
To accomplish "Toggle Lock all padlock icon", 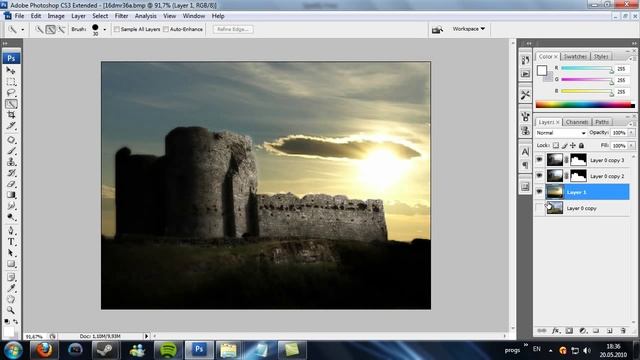I will pos(581,145).
